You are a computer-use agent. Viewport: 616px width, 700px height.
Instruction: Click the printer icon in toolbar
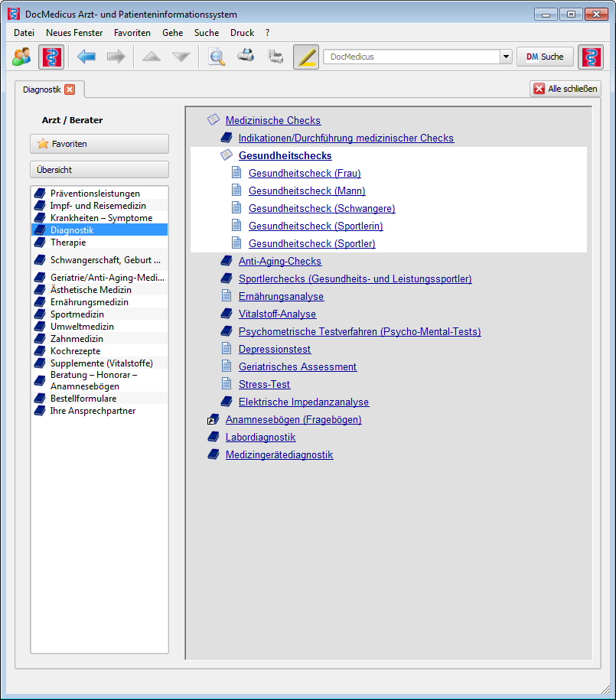pyautogui.click(x=246, y=55)
